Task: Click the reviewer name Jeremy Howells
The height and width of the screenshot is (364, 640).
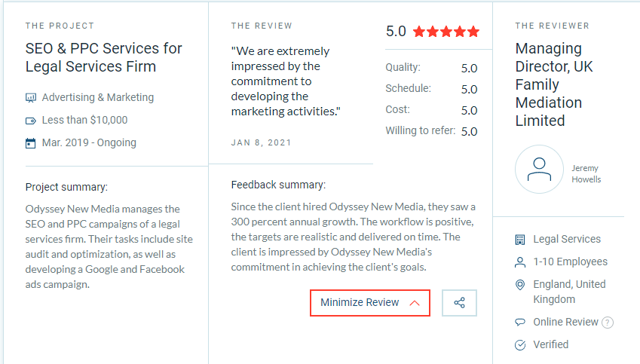Action: pyautogui.click(x=586, y=173)
